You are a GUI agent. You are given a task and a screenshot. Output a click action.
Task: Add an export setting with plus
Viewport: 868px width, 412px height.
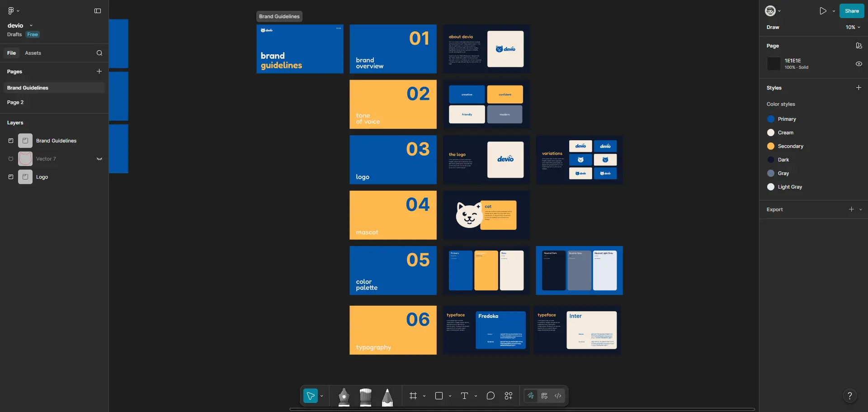click(851, 209)
